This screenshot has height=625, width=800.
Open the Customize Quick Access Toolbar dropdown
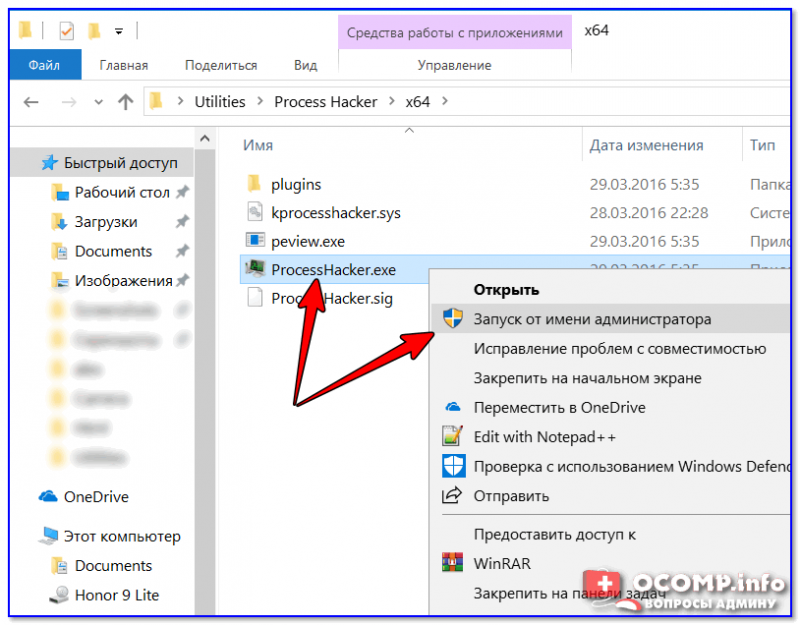coord(118,32)
